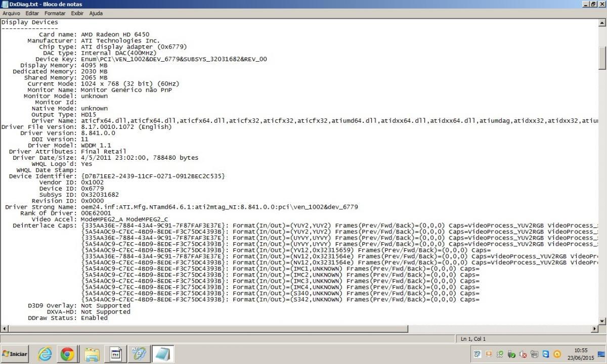607x364 pixels.
Task: Select the active Notepad taskbar button
Action: pos(162,354)
